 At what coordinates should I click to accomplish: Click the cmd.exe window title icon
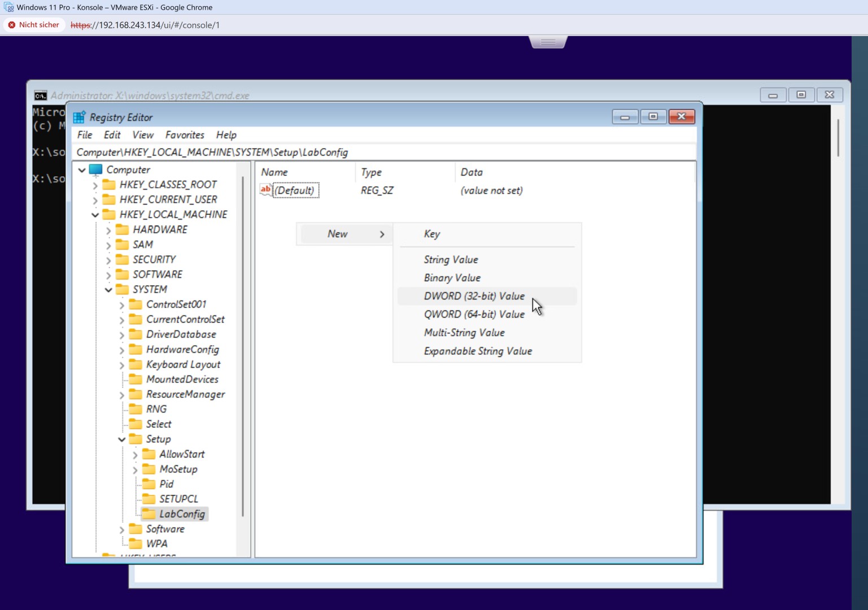pos(41,95)
